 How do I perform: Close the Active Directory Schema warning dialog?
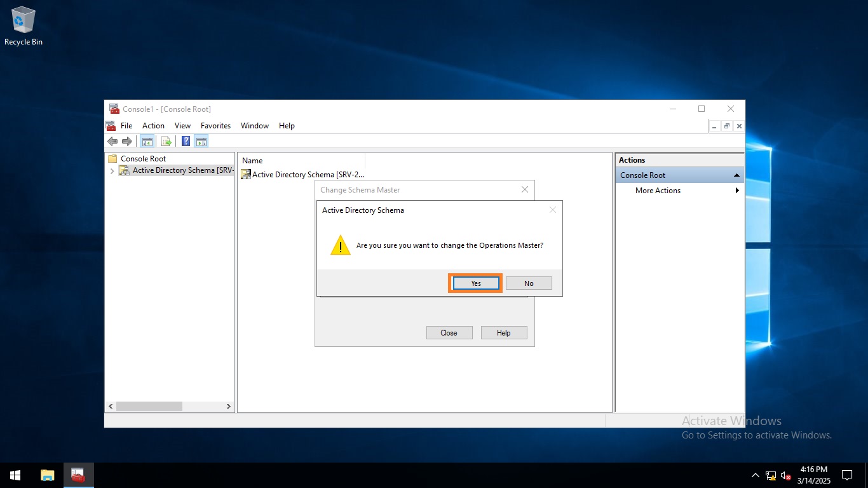tap(553, 210)
